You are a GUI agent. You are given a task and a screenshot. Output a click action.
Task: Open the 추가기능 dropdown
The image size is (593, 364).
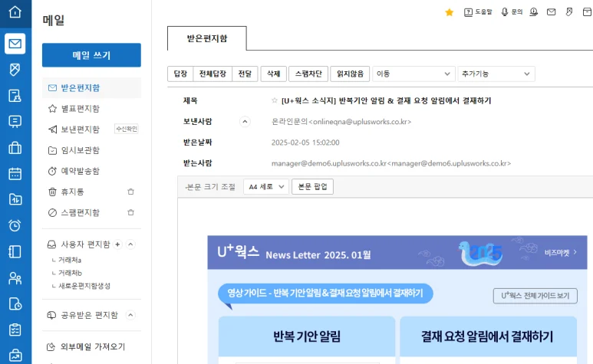coord(496,74)
